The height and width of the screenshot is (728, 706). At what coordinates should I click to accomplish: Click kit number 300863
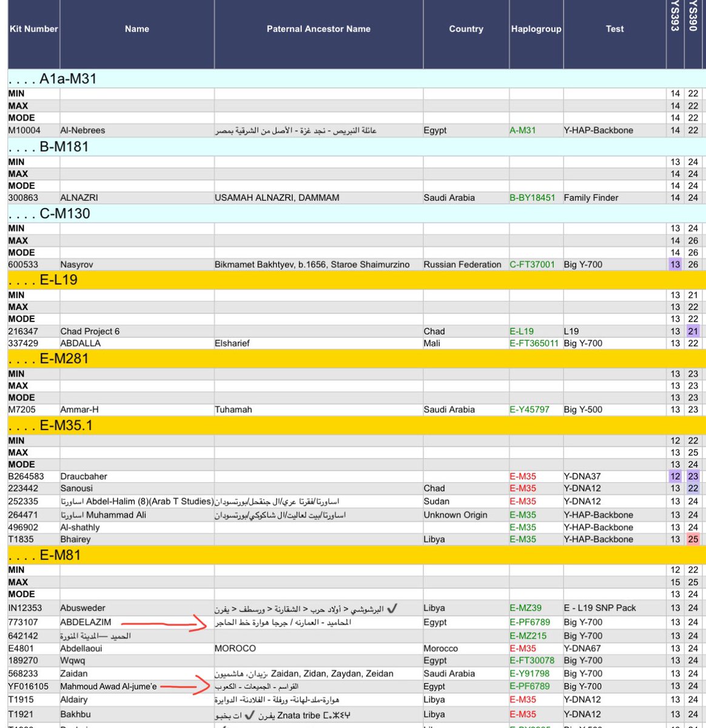(23, 198)
